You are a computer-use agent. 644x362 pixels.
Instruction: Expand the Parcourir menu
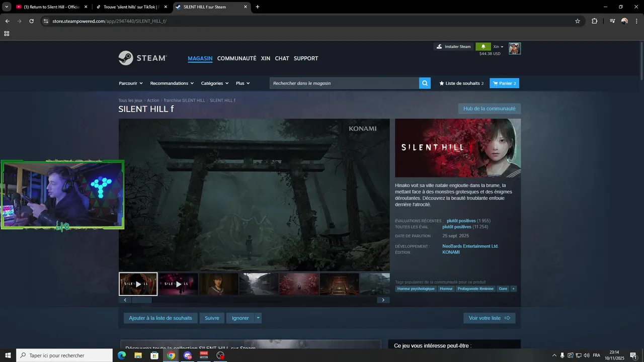[x=131, y=83]
